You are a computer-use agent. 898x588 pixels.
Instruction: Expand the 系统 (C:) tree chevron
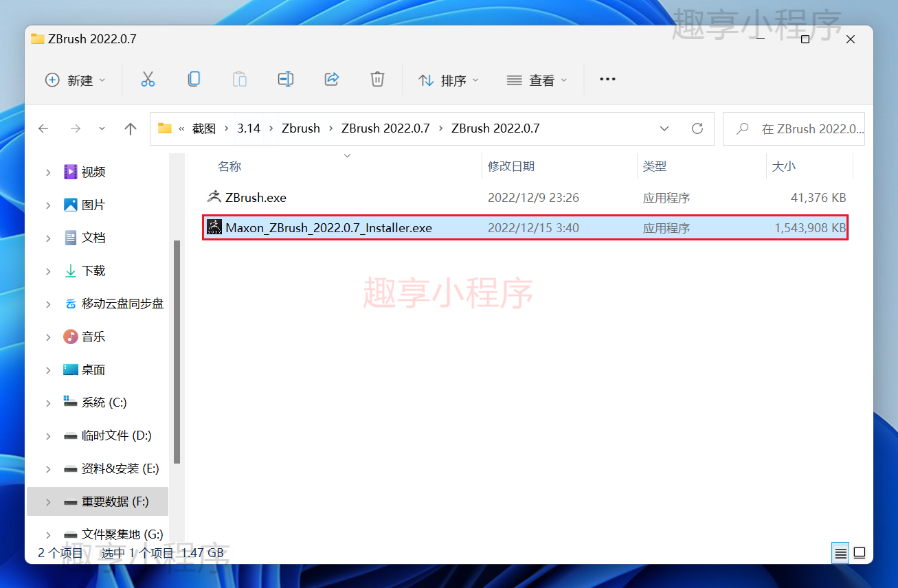tap(48, 403)
